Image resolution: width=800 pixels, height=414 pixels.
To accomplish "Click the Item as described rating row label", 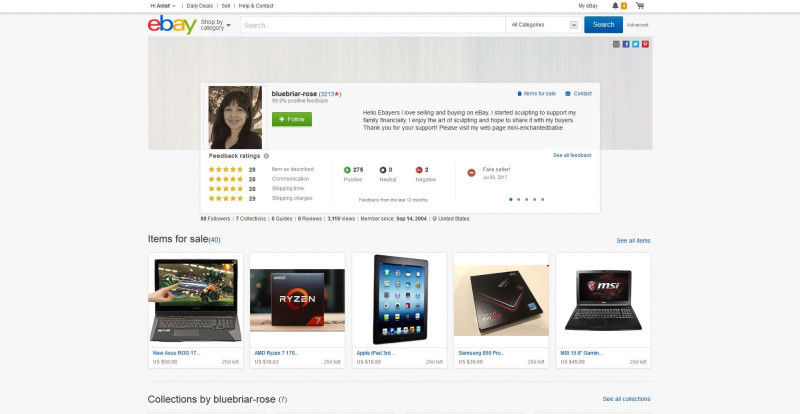I will [293, 169].
